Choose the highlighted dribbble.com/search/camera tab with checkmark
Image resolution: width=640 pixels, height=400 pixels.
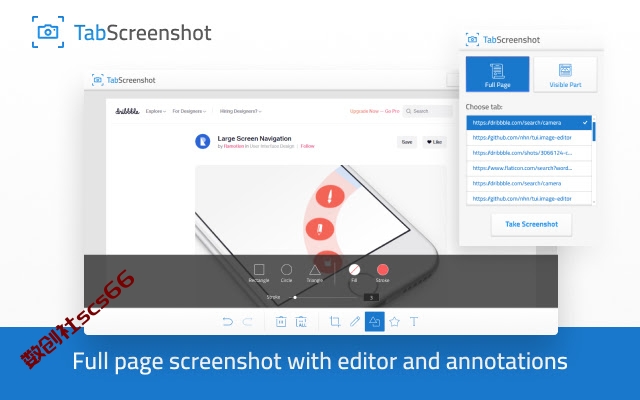click(x=529, y=122)
